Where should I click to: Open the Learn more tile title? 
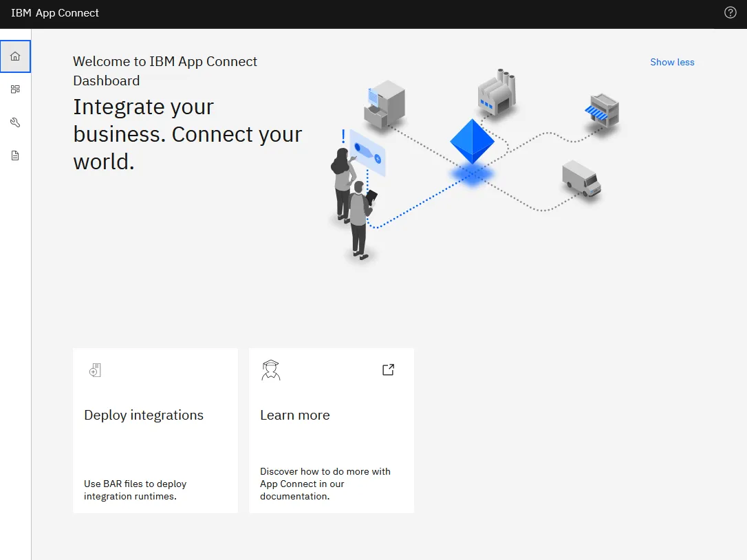tap(295, 415)
